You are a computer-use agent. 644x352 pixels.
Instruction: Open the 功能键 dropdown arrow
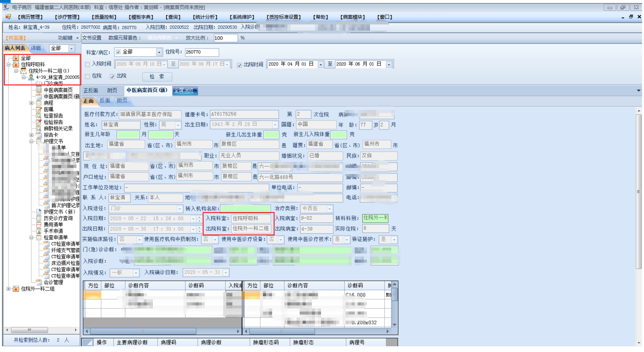(x=77, y=38)
